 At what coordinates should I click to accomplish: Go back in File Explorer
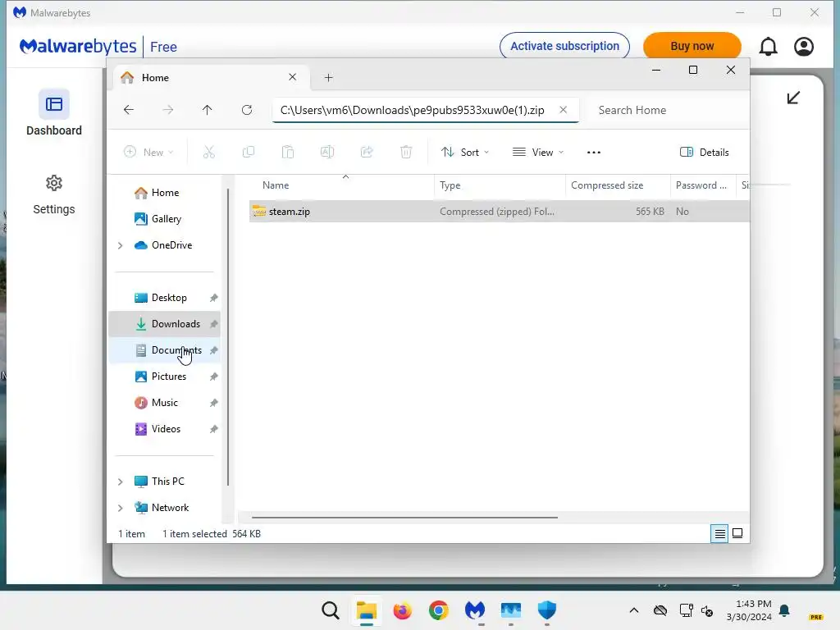129,110
